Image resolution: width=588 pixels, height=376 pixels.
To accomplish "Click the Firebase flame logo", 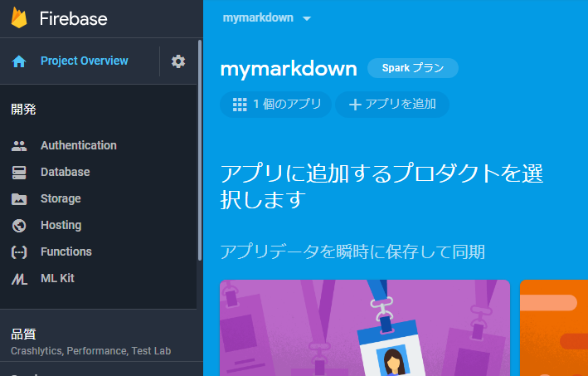I will tap(19, 18).
